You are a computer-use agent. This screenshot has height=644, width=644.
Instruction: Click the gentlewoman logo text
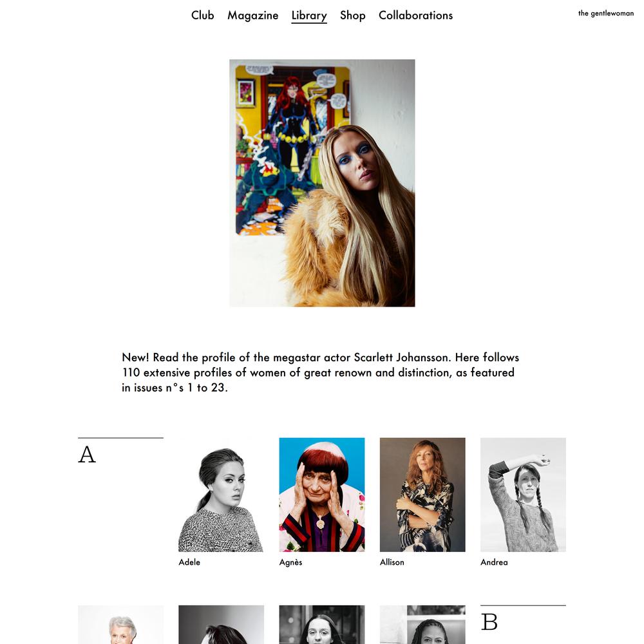click(x=606, y=13)
